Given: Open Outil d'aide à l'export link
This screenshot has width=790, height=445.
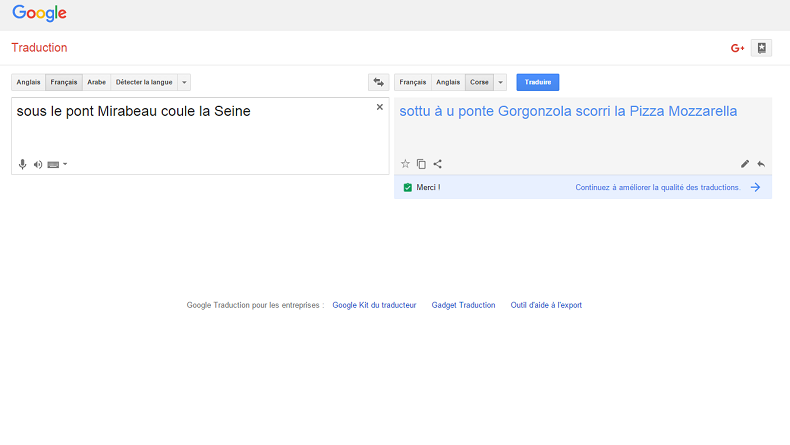Looking at the screenshot, I should pyautogui.click(x=546, y=305).
